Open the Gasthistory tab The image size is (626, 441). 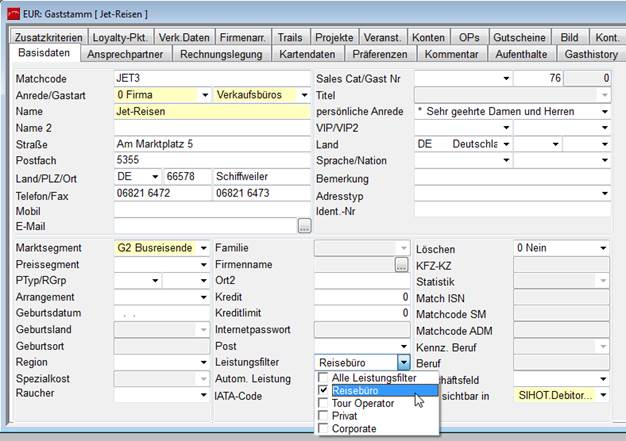coord(591,54)
